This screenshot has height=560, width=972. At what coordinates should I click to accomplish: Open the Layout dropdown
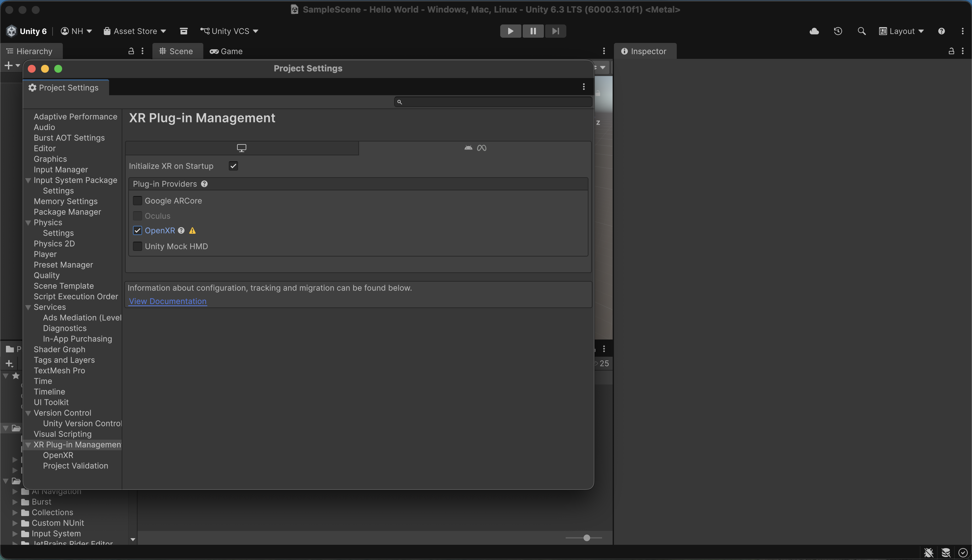902,31
